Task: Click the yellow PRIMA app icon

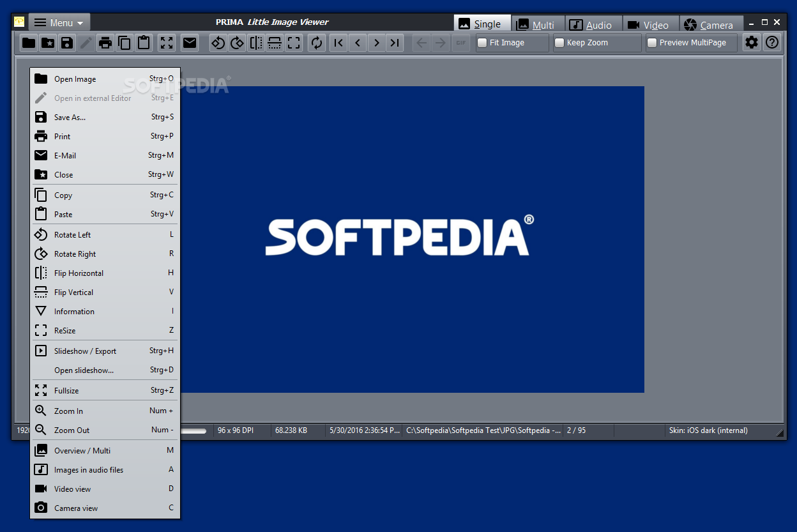Action: tap(20, 22)
